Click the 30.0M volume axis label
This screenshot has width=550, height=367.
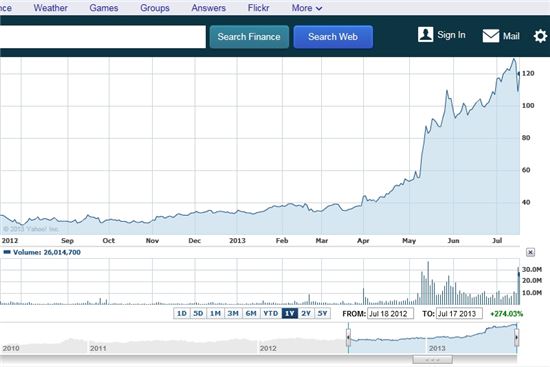click(x=532, y=269)
